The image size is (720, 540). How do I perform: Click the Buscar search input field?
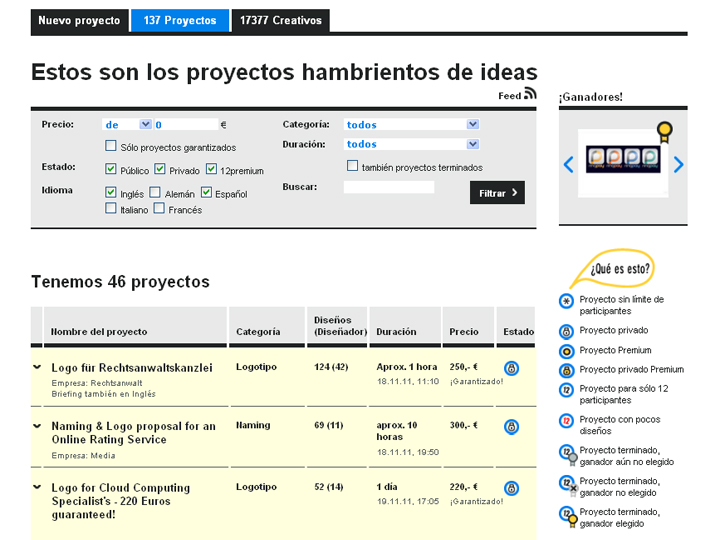[388, 187]
